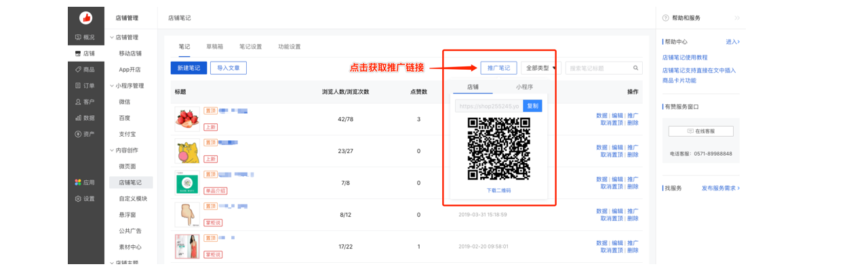Open 应用 apps in left sidebar
Screen dimensions: 868x275
(85, 182)
